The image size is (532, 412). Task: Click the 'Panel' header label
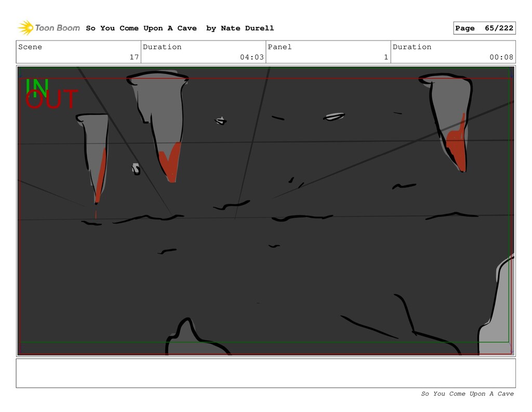pyautogui.click(x=280, y=47)
